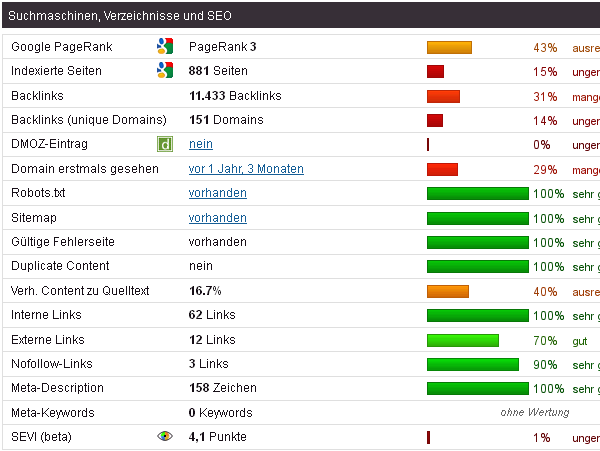Click the 'DMOZ-Eintrag' label
The width and height of the screenshot is (600, 451).
click(x=49, y=144)
